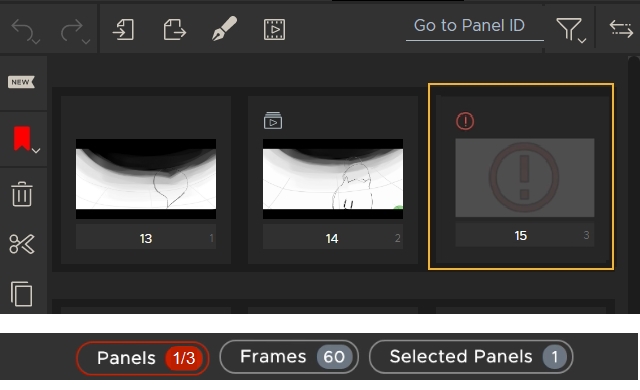Click the import file icon
Viewport: 640px width, 390px height.
[123, 29]
